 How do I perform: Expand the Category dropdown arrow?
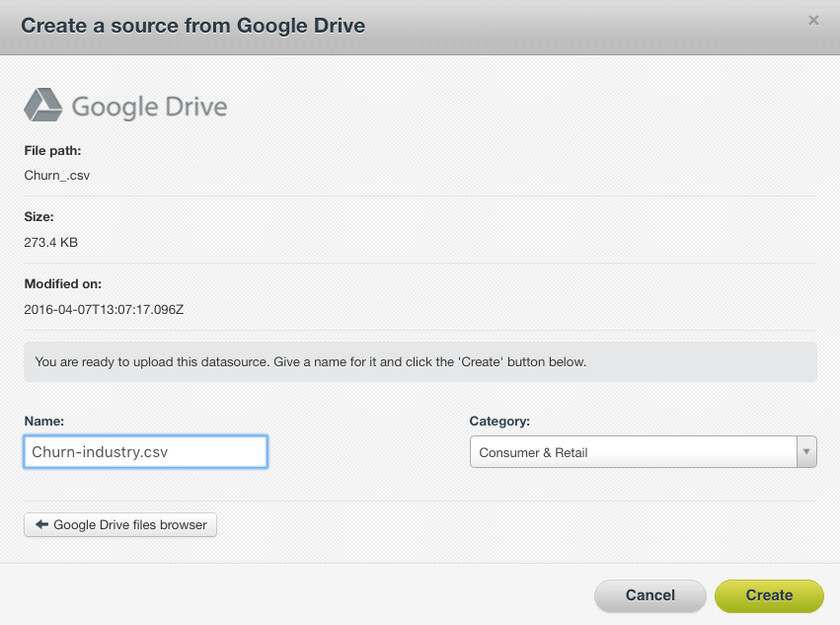click(806, 452)
